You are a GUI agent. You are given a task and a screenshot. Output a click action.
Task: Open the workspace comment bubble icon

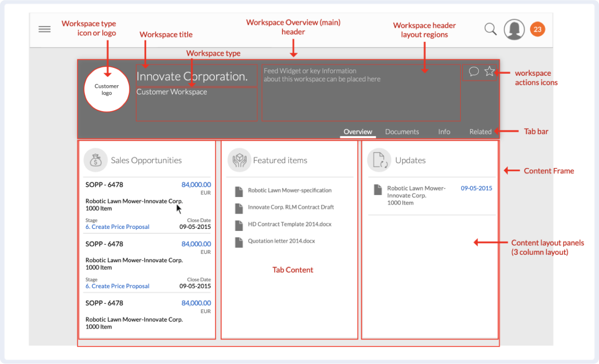point(474,71)
